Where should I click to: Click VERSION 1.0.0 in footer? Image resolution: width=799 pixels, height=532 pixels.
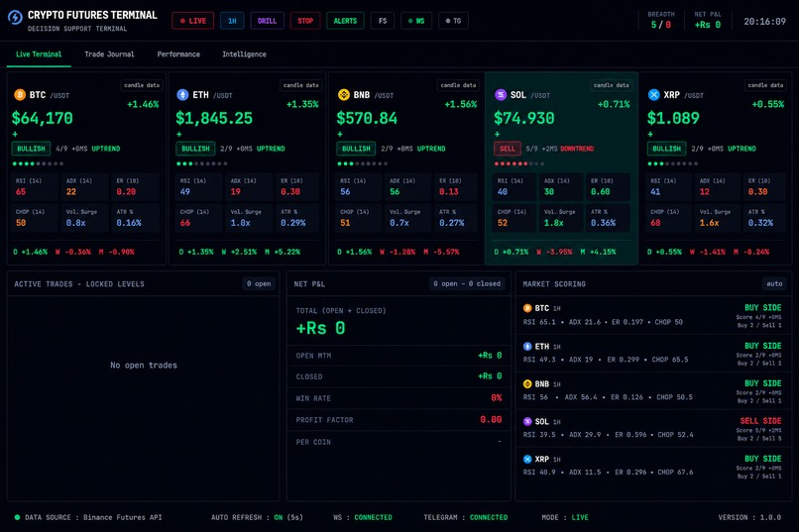tap(749, 517)
